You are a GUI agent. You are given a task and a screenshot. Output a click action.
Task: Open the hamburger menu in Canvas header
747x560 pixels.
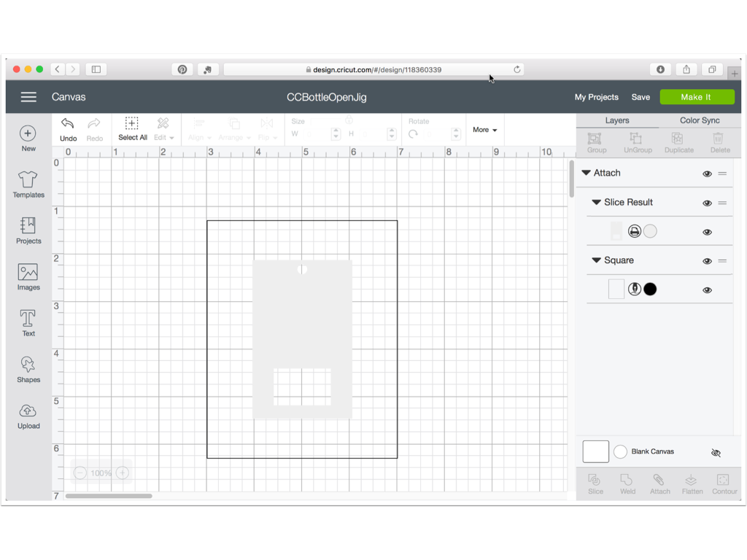pyautogui.click(x=28, y=97)
